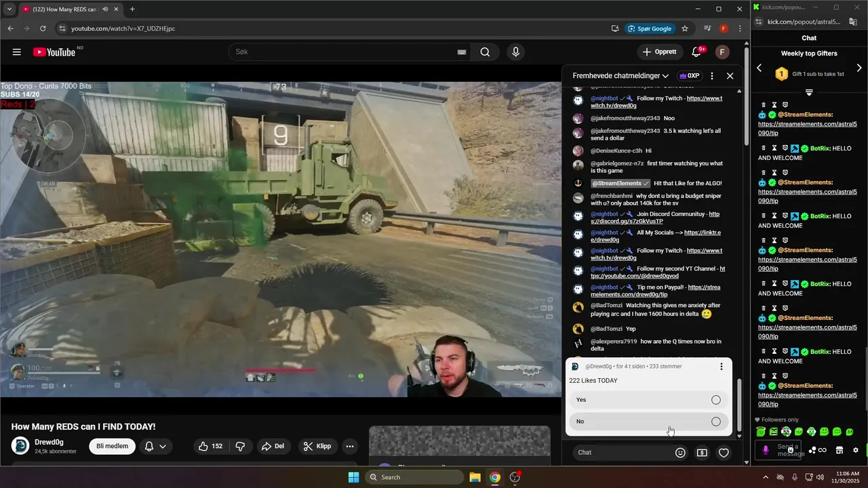Open the YouTube hamburger guide menu
Viewport: 868px width, 488px height.
(x=16, y=52)
